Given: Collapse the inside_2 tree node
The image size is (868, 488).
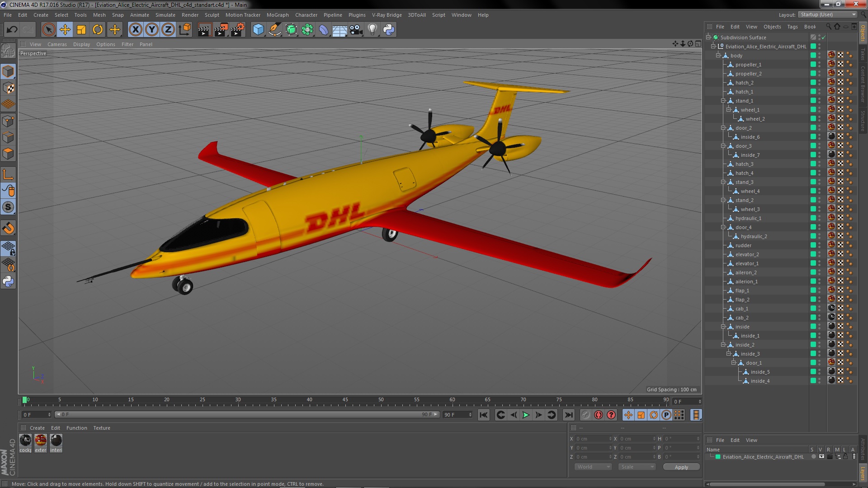Looking at the screenshot, I should 723,345.
